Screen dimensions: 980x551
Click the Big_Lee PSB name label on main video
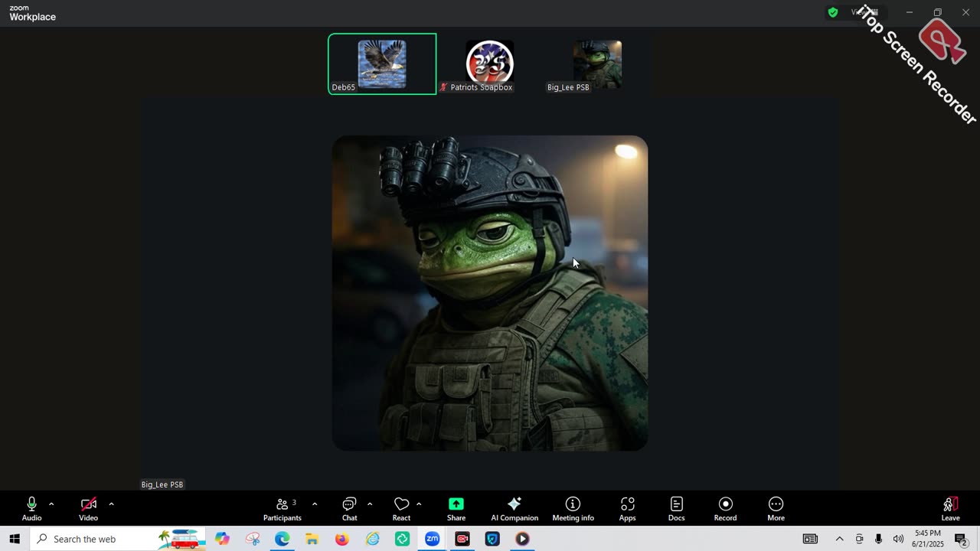[162, 484]
